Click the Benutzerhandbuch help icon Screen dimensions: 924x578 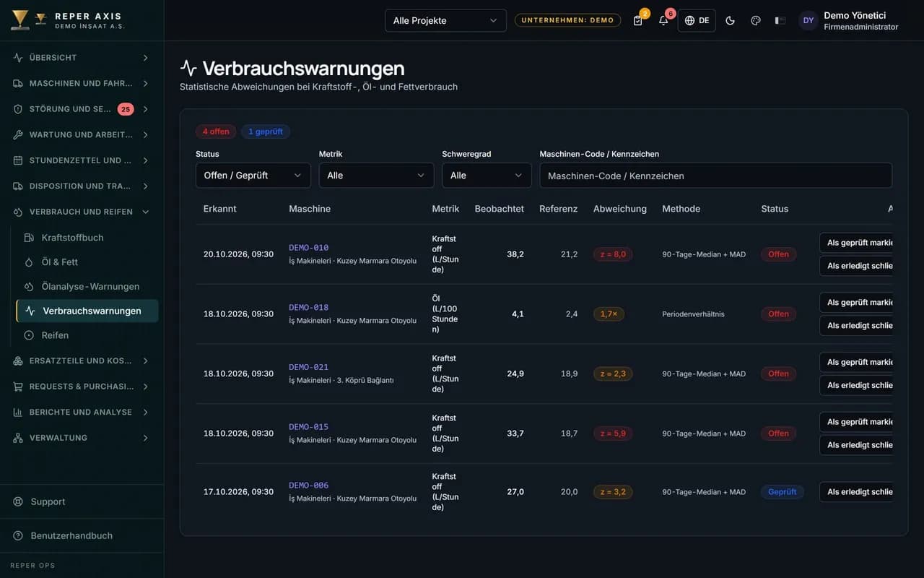[x=18, y=535]
